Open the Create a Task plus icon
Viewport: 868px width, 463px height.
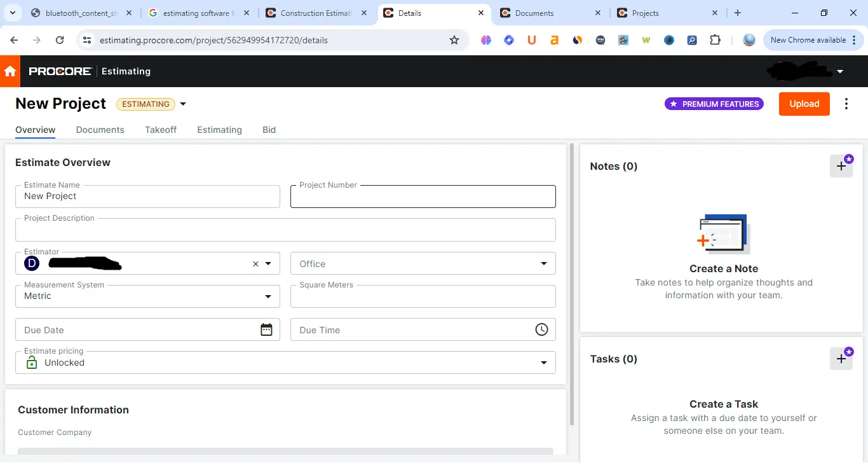tap(841, 358)
